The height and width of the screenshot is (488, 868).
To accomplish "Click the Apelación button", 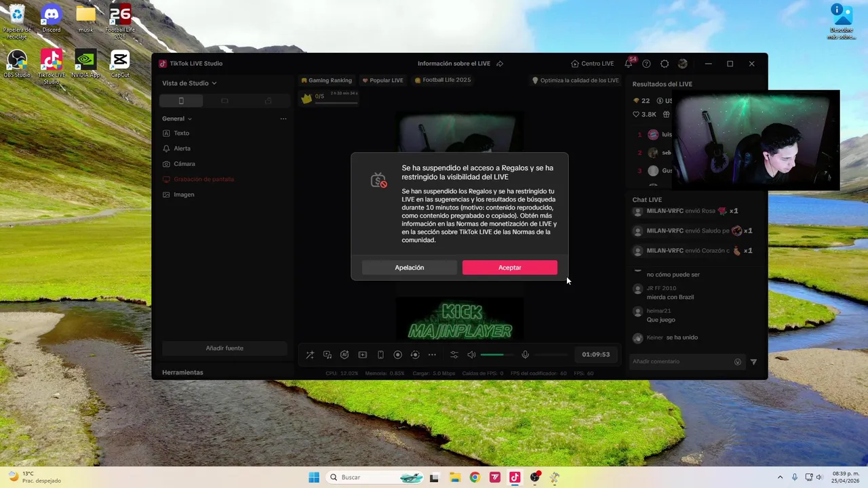I will [410, 268].
